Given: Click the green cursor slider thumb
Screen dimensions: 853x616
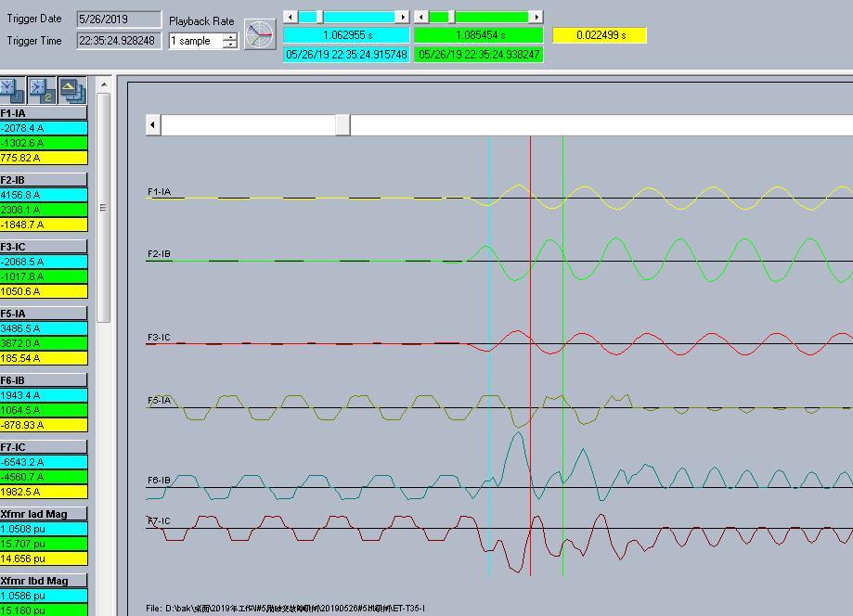Looking at the screenshot, I should (451, 17).
